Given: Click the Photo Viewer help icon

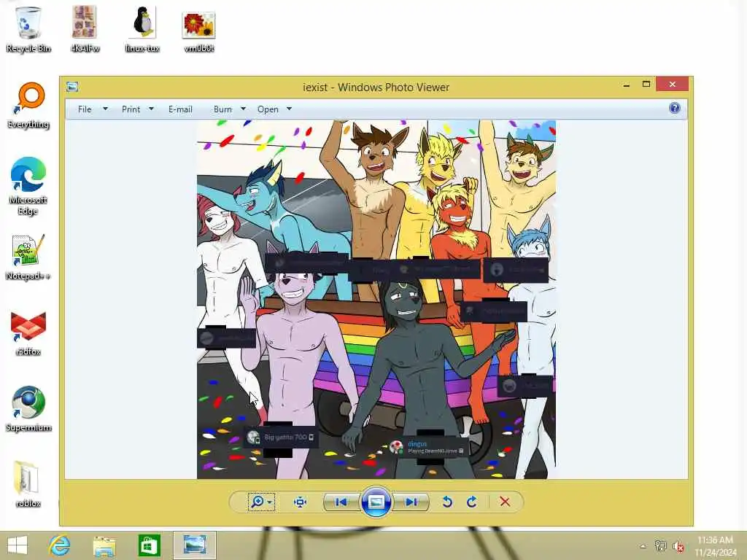Looking at the screenshot, I should (x=675, y=108).
